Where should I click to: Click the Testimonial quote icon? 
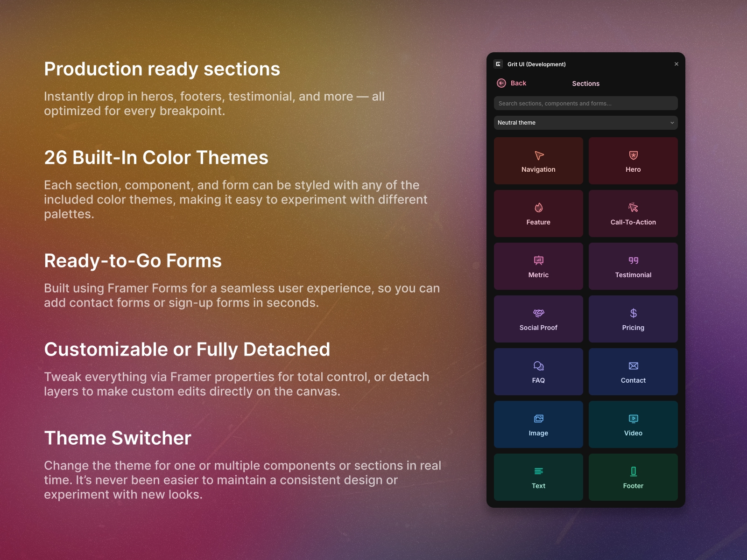pos(633,261)
